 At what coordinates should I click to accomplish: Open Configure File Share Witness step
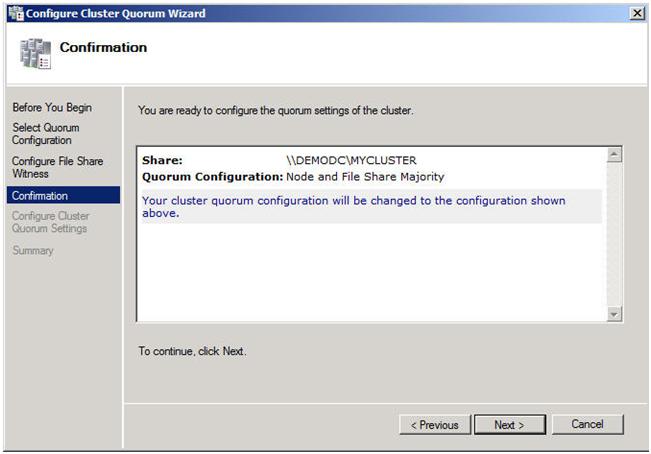click(x=57, y=167)
